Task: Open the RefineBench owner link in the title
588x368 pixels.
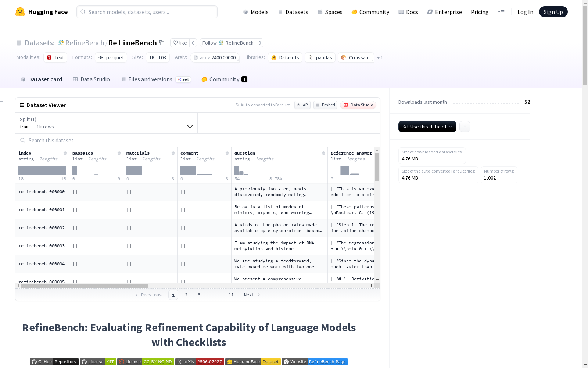Action: (85, 43)
